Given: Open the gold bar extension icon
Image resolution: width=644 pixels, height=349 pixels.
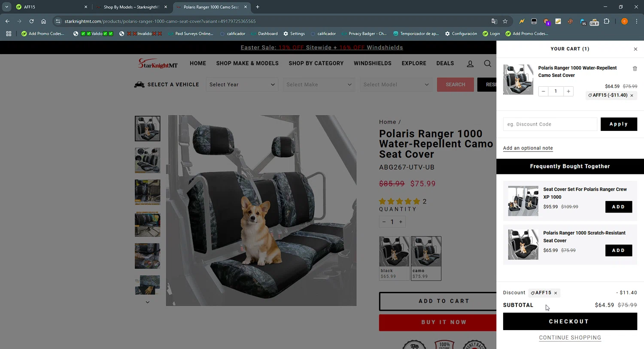Looking at the screenshot, I should click(558, 21).
